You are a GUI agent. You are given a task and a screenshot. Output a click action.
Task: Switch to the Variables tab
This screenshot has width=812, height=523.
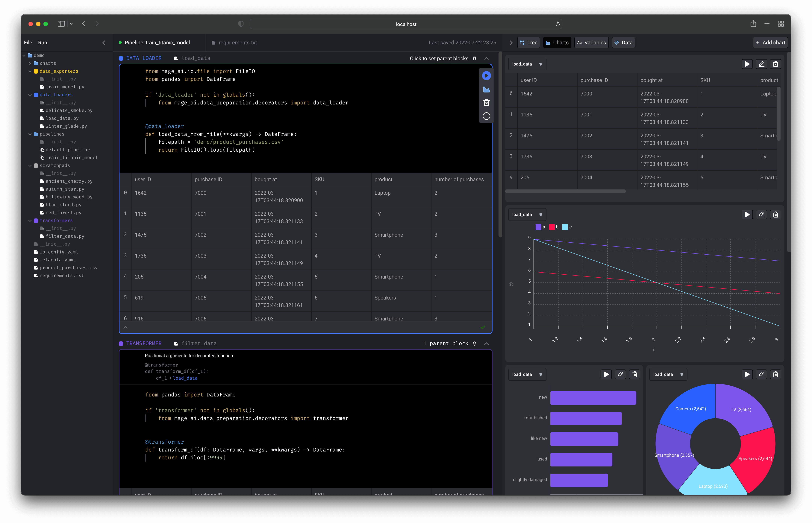click(x=591, y=42)
